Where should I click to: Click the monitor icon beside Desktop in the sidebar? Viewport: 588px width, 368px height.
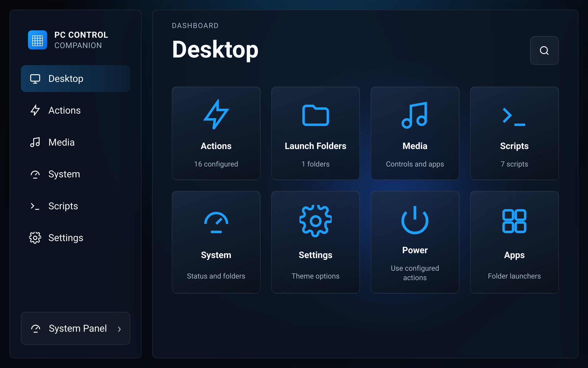(x=35, y=79)
